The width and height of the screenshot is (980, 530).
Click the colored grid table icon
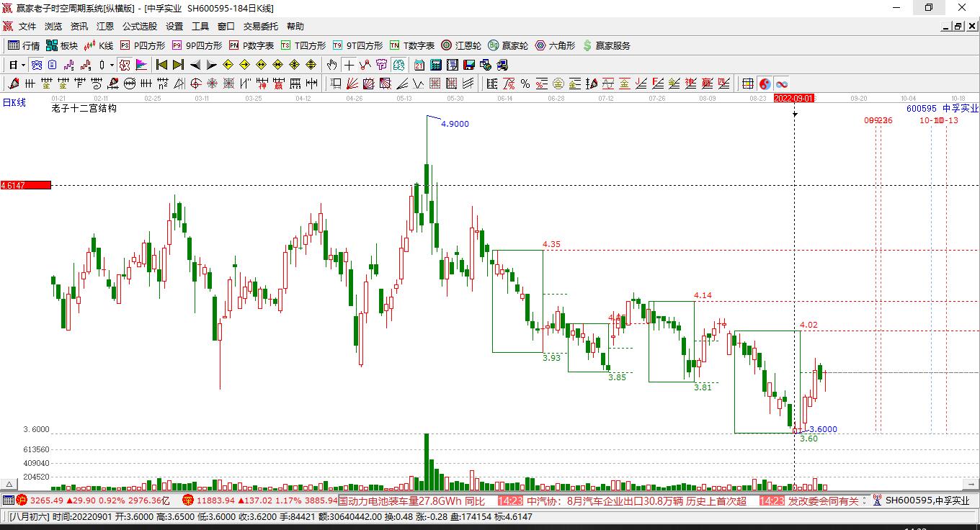[x=748, y=84]
